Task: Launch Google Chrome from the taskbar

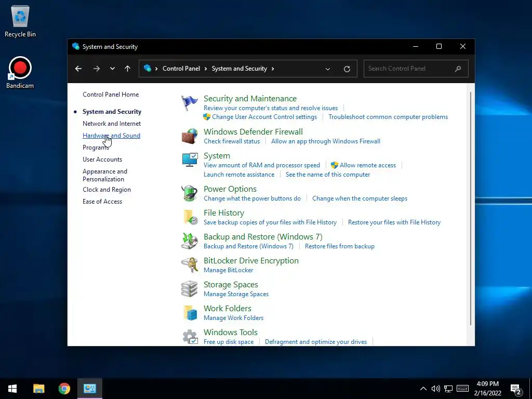Action: tap(64, 389)
